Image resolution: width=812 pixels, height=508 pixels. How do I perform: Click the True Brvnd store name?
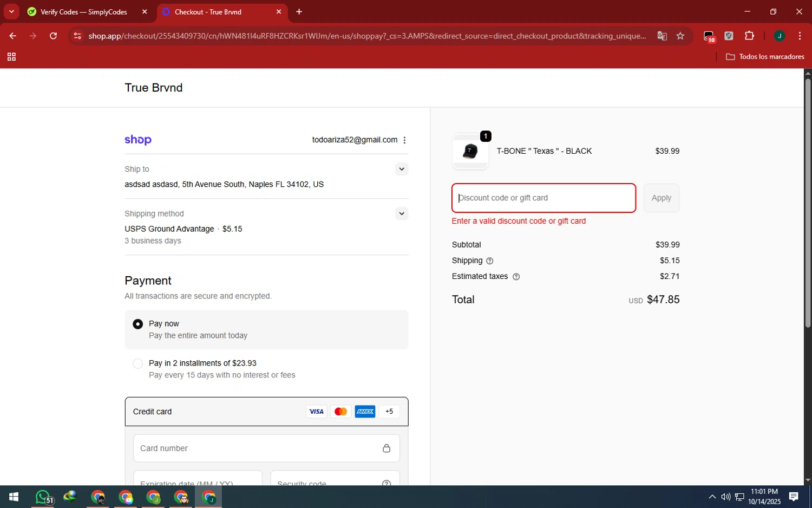154,88
